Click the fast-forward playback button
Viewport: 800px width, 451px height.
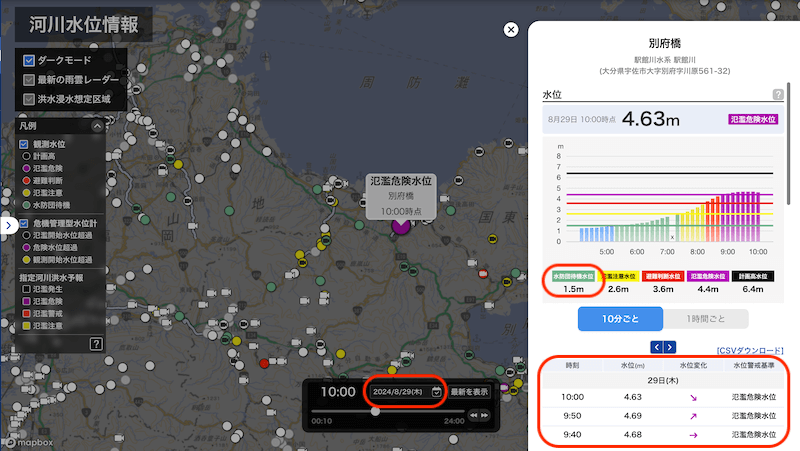coord(485,415)
